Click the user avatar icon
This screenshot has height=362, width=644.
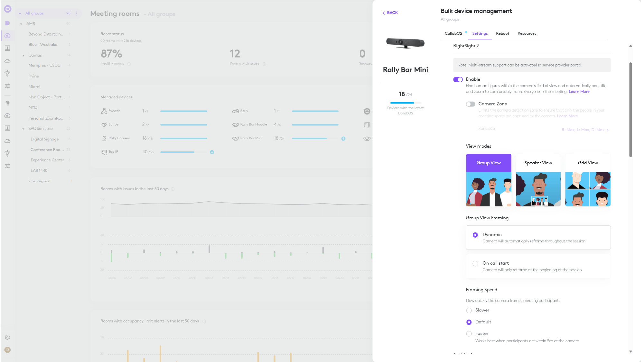7,350
